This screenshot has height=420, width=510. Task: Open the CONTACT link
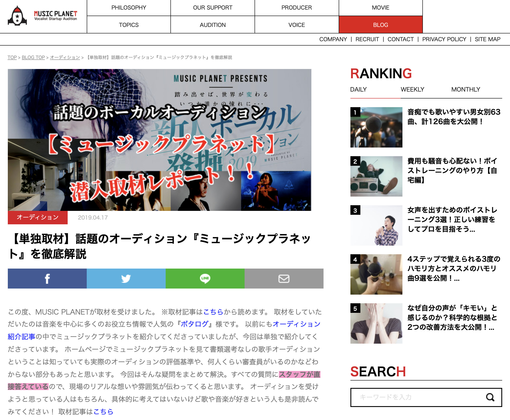[400, 39]
